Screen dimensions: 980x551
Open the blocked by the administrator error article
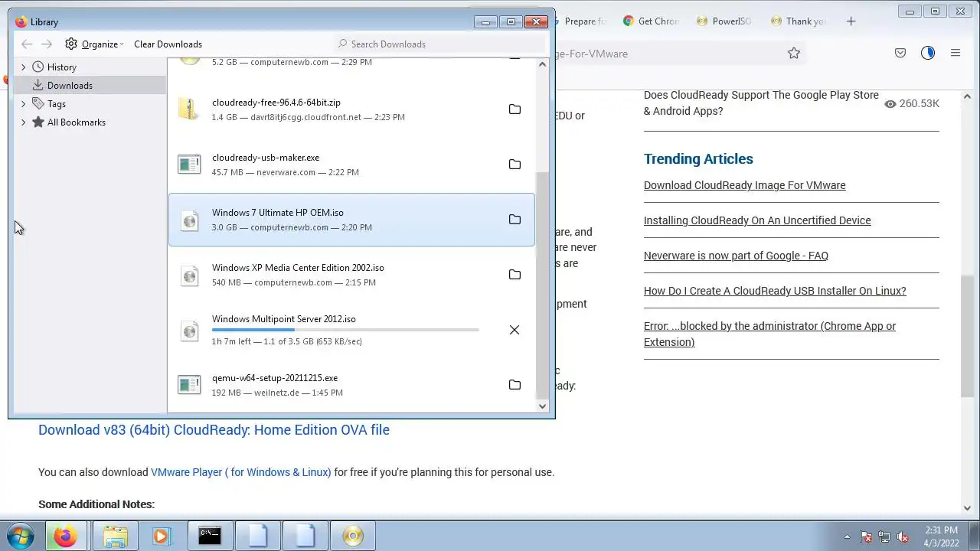click(769, 334)
